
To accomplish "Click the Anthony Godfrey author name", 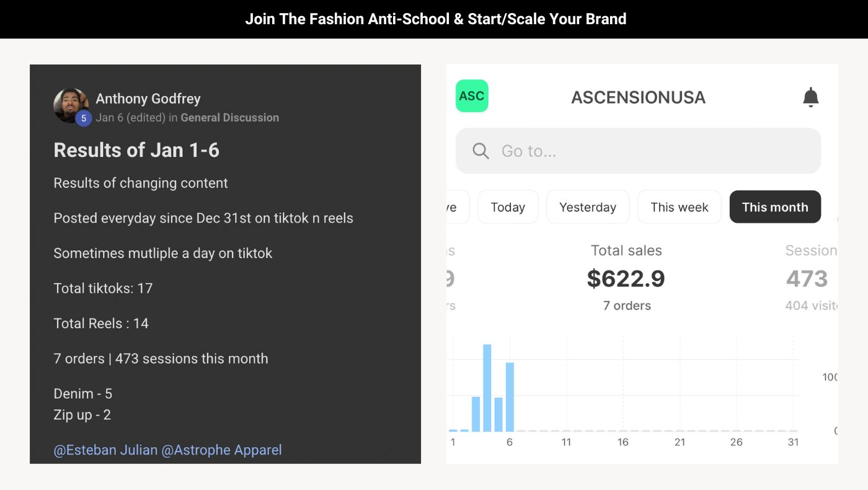I will coord(148,99).
